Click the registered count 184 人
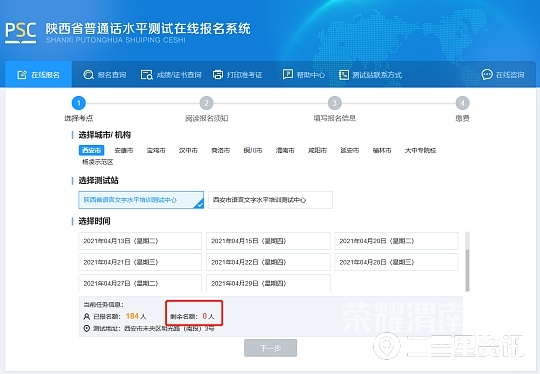Image resolution: width=540 pixels, height=374 pixels. click(136, 316)
